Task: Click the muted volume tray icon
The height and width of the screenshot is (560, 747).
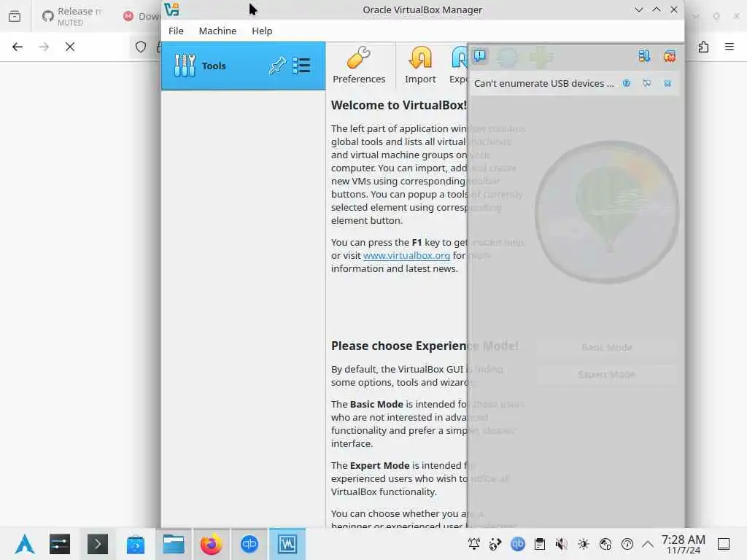Action: (562, 544)
